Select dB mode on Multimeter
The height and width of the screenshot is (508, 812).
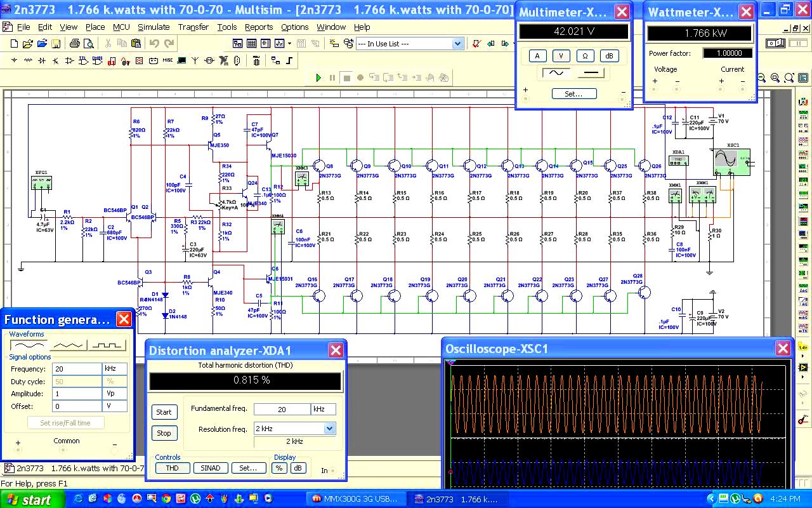[609, 56]
